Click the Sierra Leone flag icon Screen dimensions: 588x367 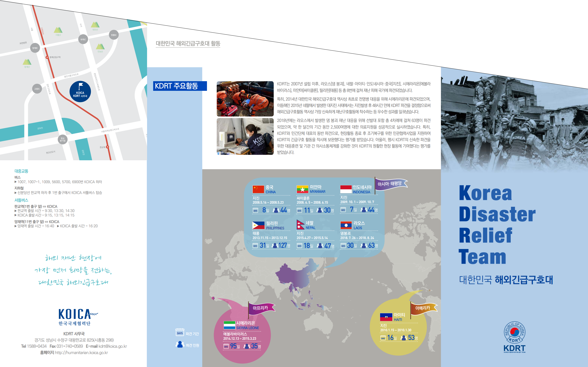point(229,325)
